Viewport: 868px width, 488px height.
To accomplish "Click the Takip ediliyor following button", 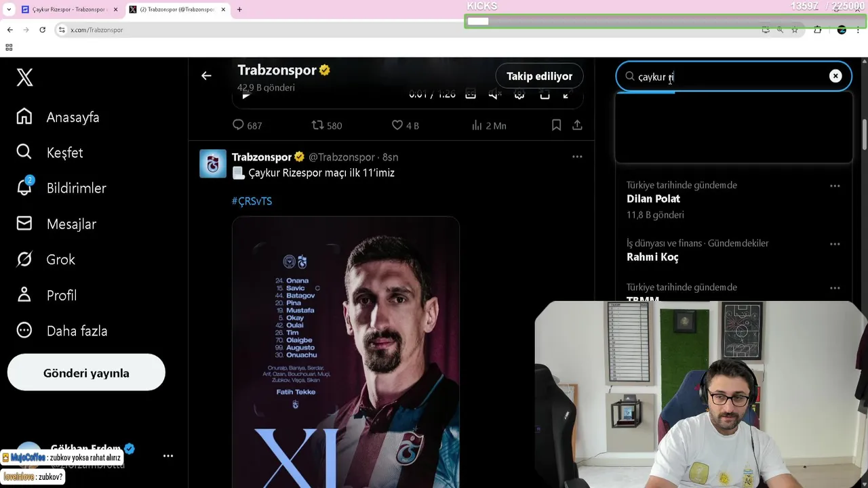I will click(x=539, y=76).
